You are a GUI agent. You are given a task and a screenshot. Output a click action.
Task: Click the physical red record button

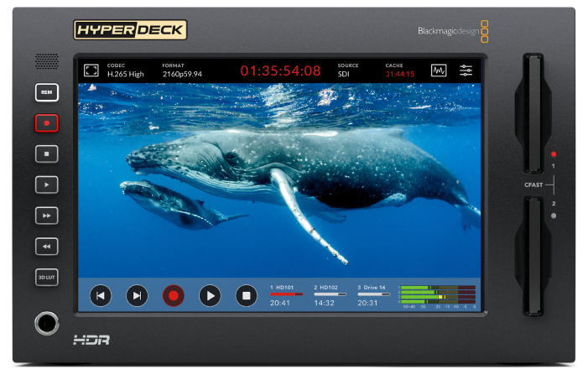pos(46,123)
